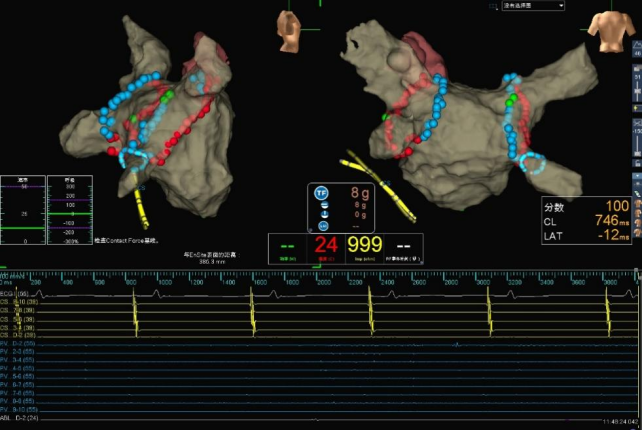Viewport: 642px width, 430px height.
Task: Click the 385.3 mm distance readout
Action: [212, 261]
